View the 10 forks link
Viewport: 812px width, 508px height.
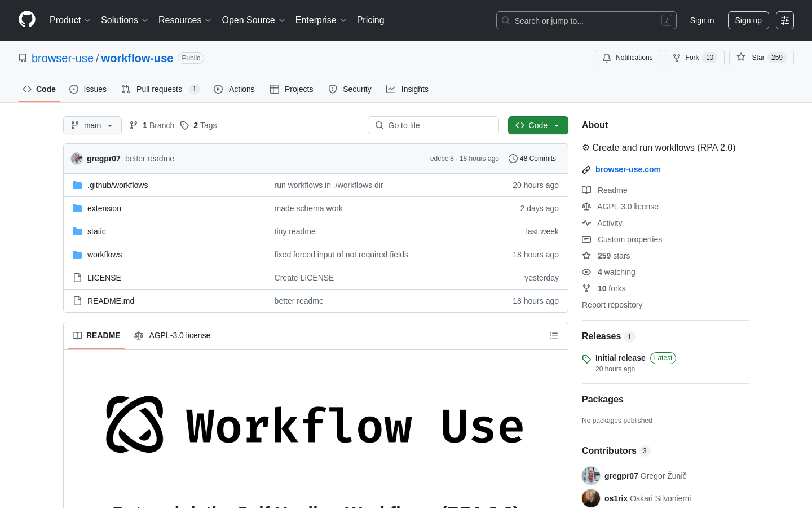[x=604, y=288]
